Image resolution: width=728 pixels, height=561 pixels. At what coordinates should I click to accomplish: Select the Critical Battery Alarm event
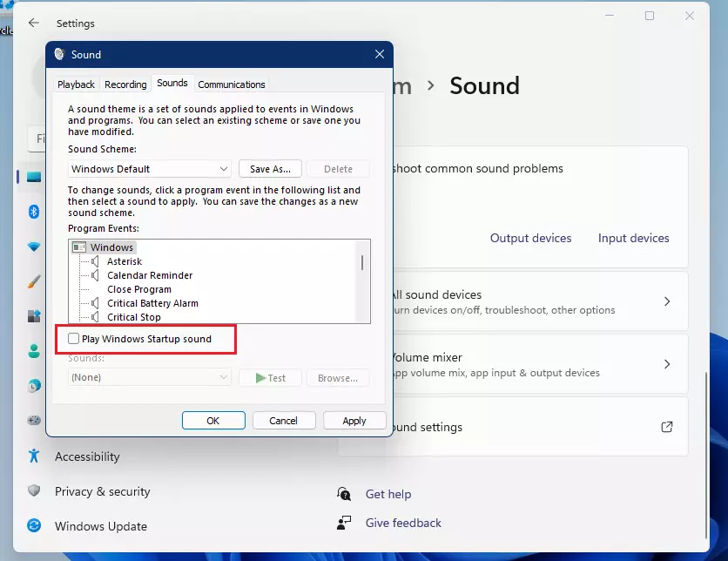tap(152, 303)
